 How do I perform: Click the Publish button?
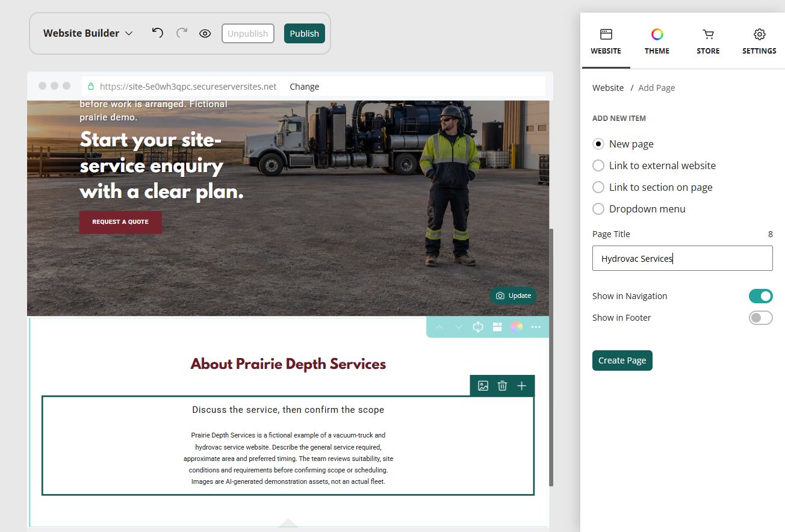point(305,34)
